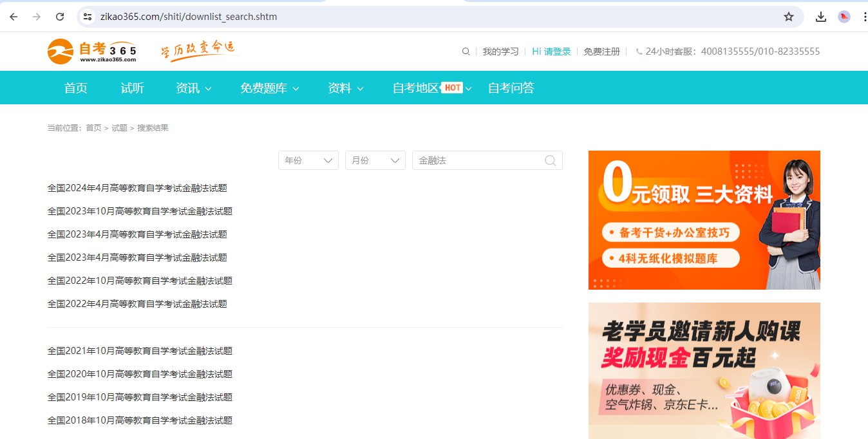Screen dimensions: 868x439
Task: Open browser downloads icon
Action: click(820, 17)
